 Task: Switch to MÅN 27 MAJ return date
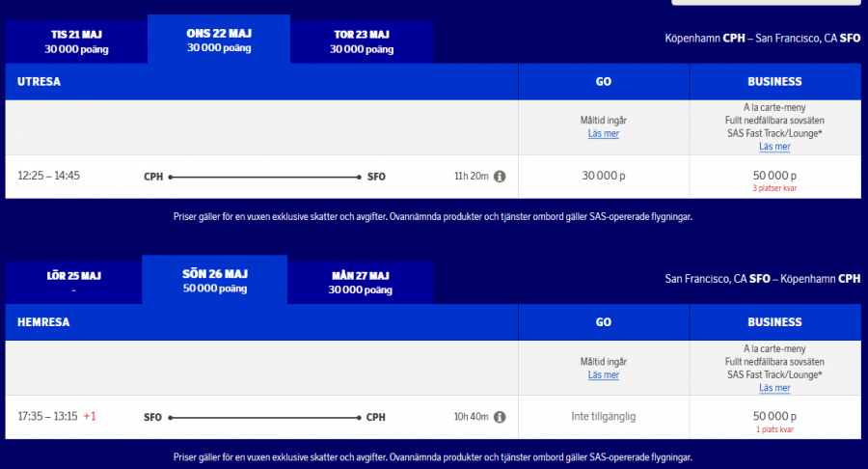tap(361, 282)
